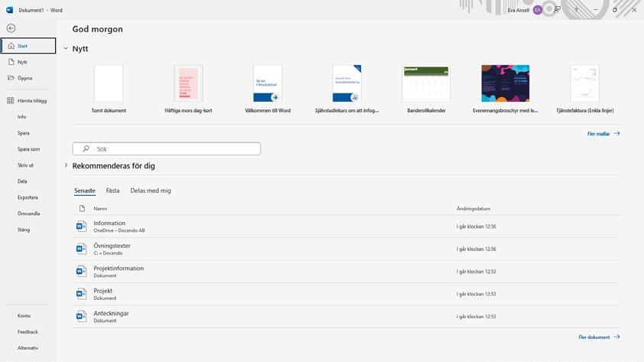Open the Öppna menu item

(24, 78)
